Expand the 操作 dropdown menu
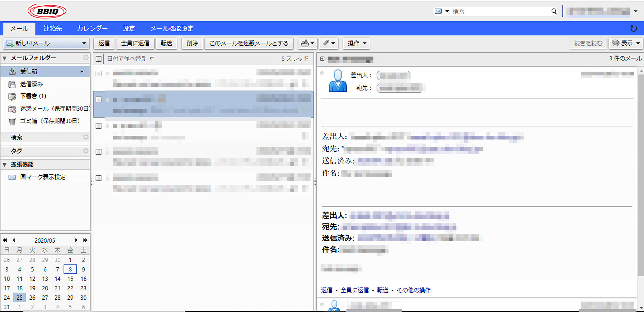Image resolution: width=644 pixels, height=312 pixels. pos(357,43)
